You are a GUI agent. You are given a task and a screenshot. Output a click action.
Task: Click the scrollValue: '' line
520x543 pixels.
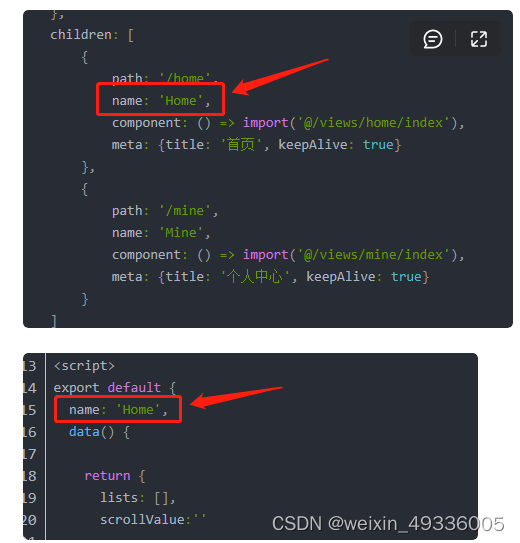[x=153, y=519]
